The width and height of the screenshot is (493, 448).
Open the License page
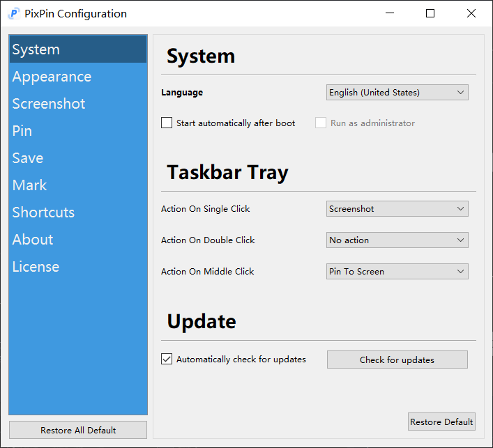(78, 266)
